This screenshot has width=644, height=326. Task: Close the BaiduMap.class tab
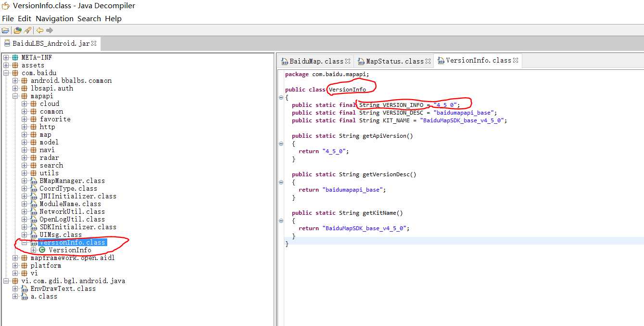[348, 61]
